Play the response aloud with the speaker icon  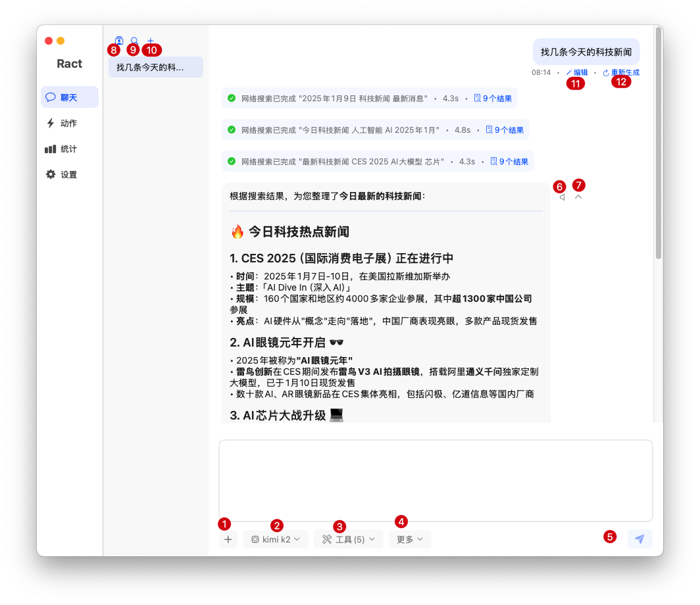(x=562, y=197)
